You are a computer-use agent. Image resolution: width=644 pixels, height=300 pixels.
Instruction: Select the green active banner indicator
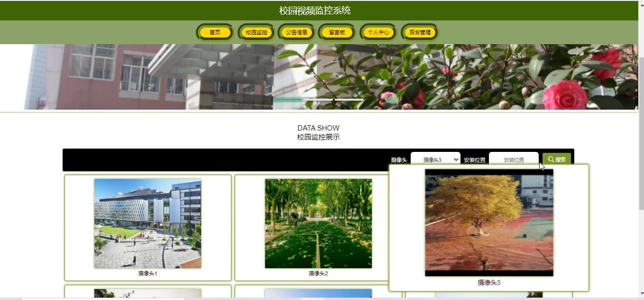point(288,100)
